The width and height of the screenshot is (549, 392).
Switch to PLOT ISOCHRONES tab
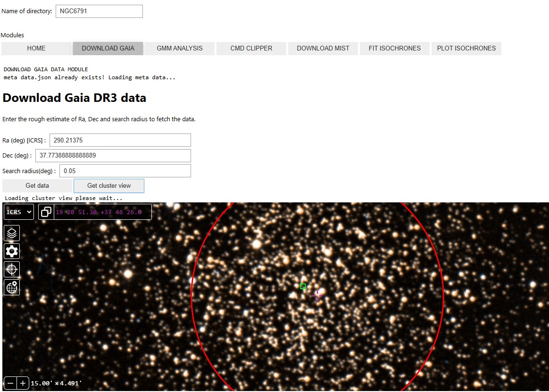pyautogui.click(x=466, y=48)
